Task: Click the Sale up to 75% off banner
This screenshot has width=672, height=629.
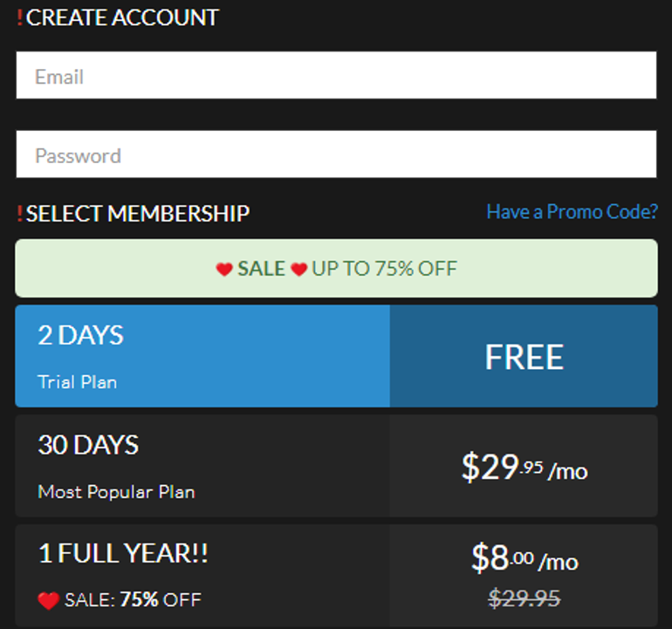Action: pos(336,268)
